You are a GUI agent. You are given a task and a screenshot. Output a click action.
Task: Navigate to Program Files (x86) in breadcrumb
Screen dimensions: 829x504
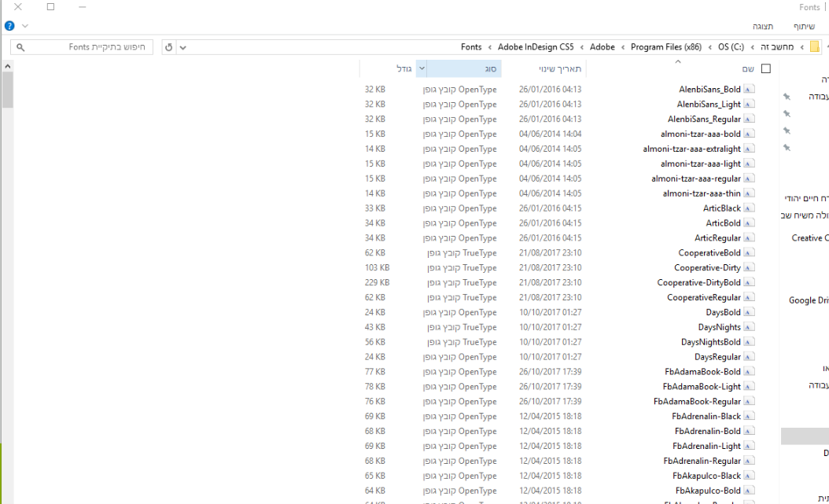pyautogui.click(x=666, y=47)
